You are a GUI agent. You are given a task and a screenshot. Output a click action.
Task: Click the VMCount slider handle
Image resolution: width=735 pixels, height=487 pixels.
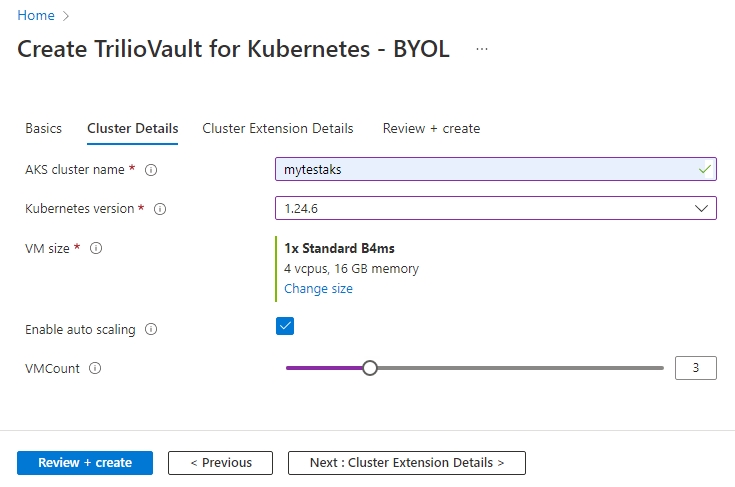click(x=370, y=368)
